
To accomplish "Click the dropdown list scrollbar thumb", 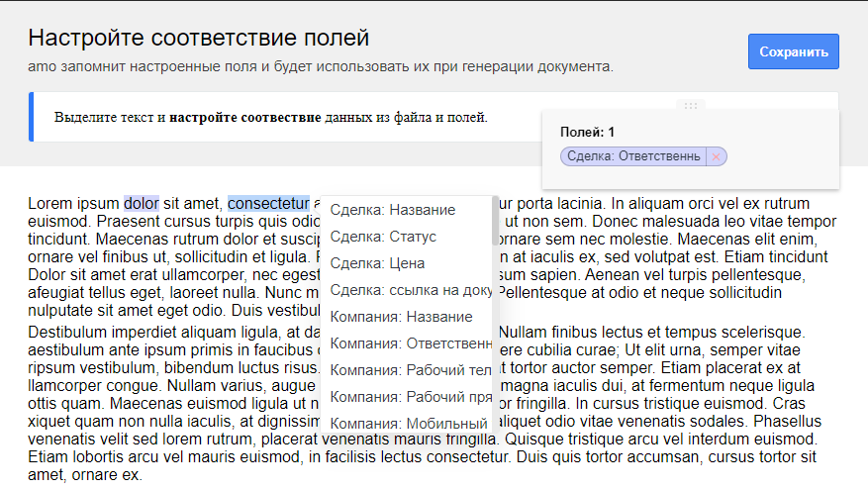I will tap(495, 221).
